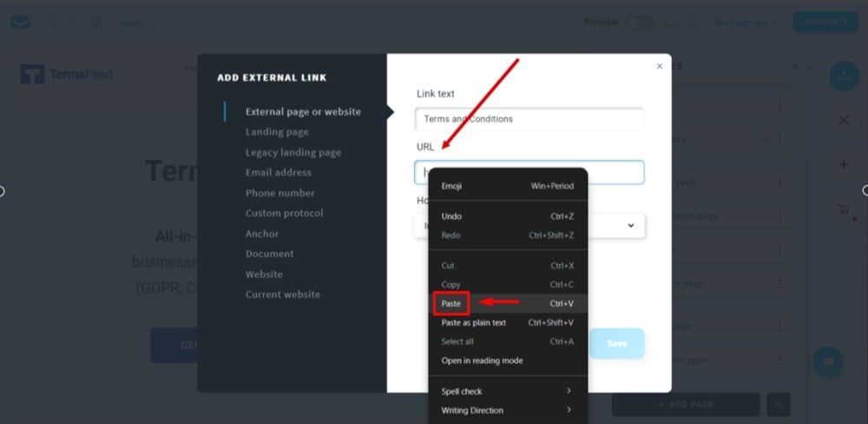Expand the Writing Direction submenu
The height and width of the screenshot is (424, 868).
tap(508, 410)
